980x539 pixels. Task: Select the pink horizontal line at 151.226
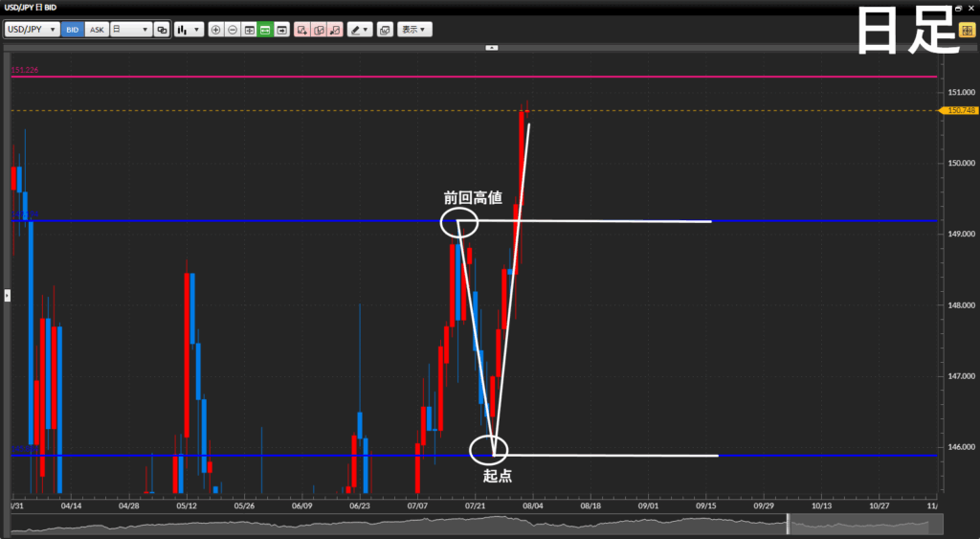coord(474,77)
